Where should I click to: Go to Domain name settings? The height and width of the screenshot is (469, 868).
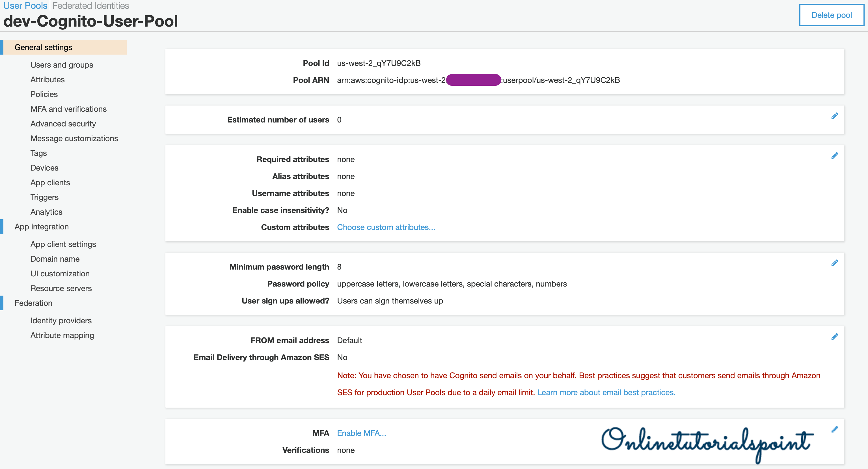[x=55, y=259]
